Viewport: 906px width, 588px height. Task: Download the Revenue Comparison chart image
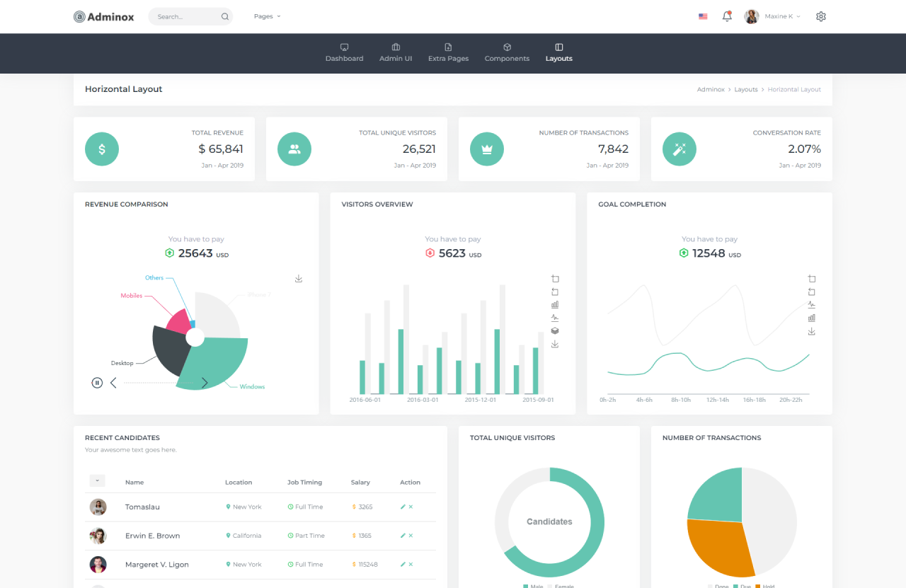[x=299, y=279]
